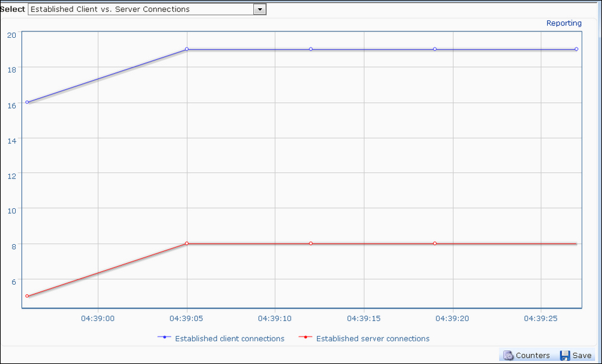The width and height of the screenshot is (602, 364).
Task: Open the Reporting link
Action: 563,23
